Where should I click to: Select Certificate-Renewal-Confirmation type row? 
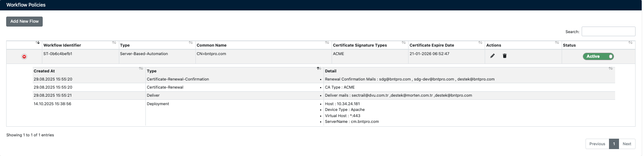point(178,79)
